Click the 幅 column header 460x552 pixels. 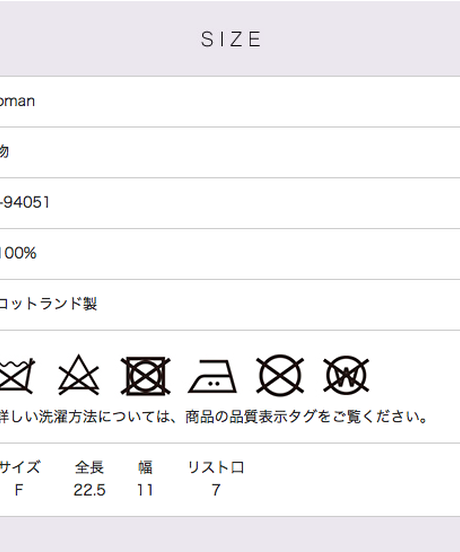145,467
